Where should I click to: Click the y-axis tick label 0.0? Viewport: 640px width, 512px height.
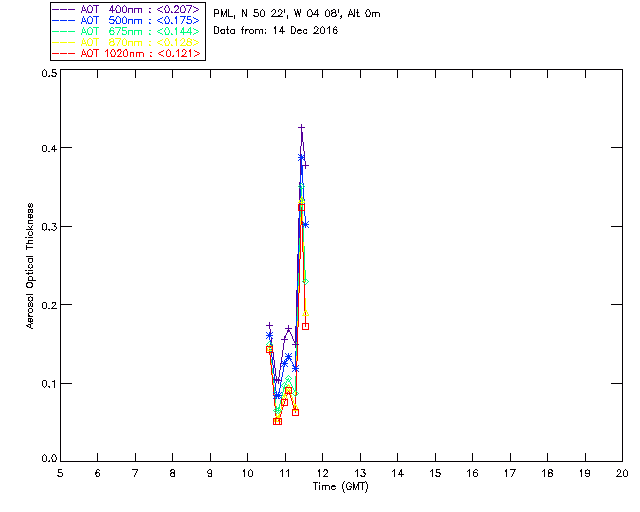click(49, 458)
